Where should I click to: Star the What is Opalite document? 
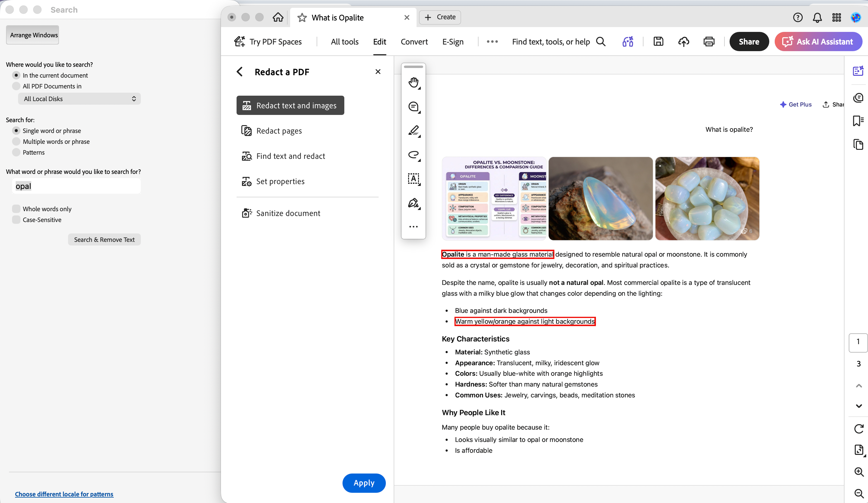pos(302,17)
